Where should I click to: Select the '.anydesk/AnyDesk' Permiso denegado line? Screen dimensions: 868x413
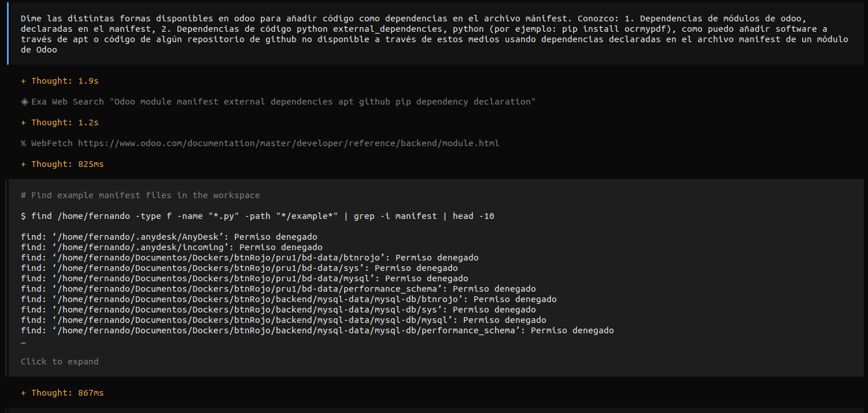coord(169,237)
